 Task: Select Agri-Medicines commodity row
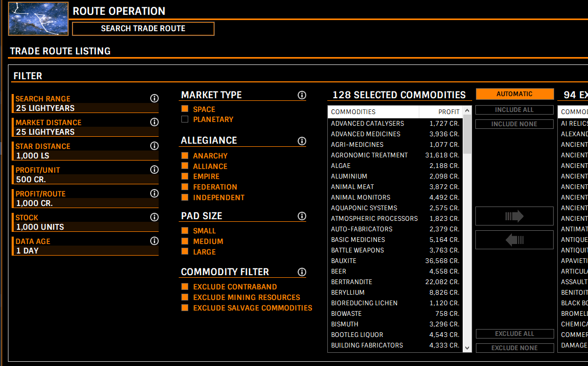point(395,144)
